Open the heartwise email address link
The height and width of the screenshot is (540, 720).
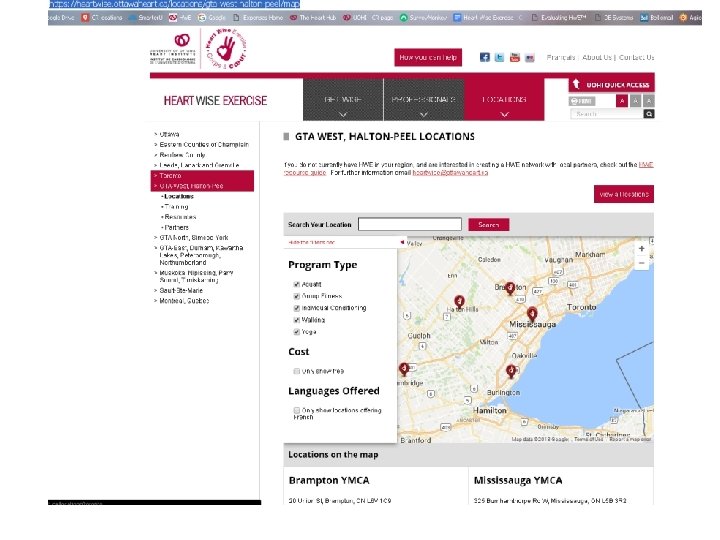coord(450,173)
